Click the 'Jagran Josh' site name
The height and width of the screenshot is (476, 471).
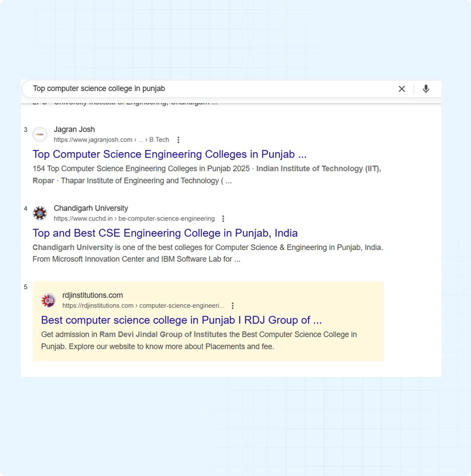[74, 129]
